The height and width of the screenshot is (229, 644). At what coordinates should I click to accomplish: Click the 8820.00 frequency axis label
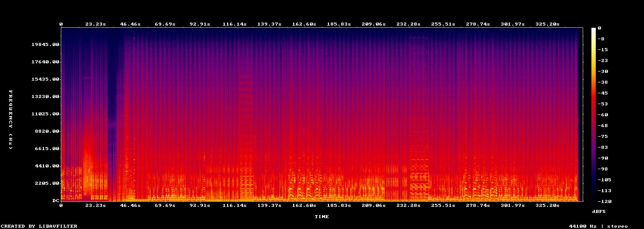point(47,131)
